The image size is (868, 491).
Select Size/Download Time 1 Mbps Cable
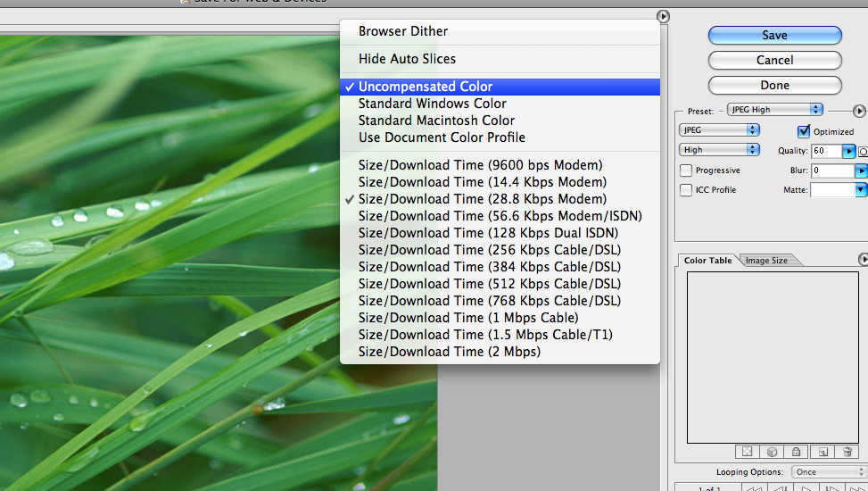click(x=500, y=318)
